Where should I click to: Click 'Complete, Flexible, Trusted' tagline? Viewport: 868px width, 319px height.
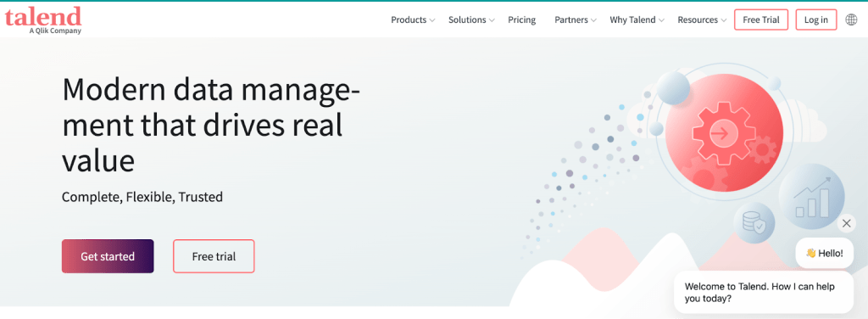pos(142,197)
